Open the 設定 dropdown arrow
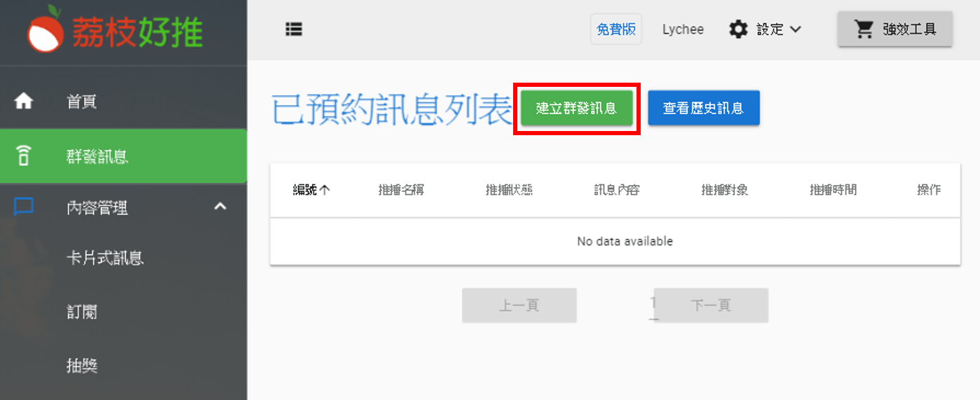Screen dimensions: 980x400 (796, 29)
